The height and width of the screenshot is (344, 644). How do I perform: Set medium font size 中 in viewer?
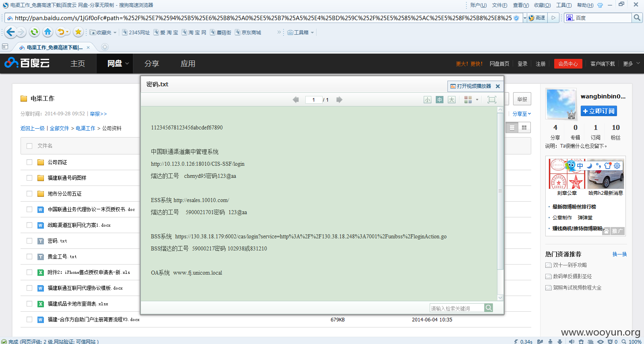[439, 100]
